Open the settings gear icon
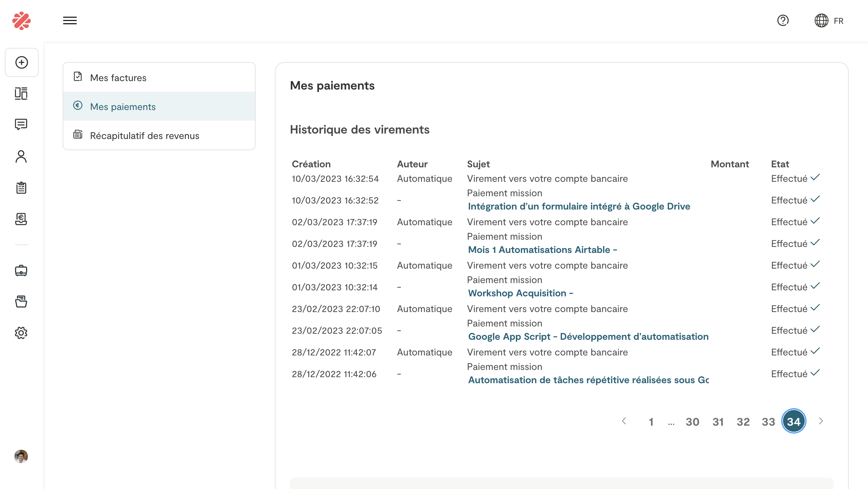This screenshot has width=868, height=489. click(x=21, y=333)
